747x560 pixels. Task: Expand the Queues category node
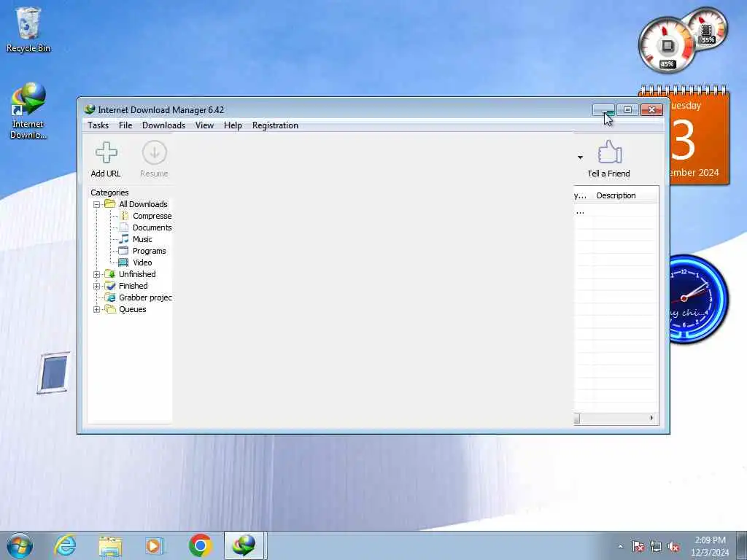coord(97,309)
